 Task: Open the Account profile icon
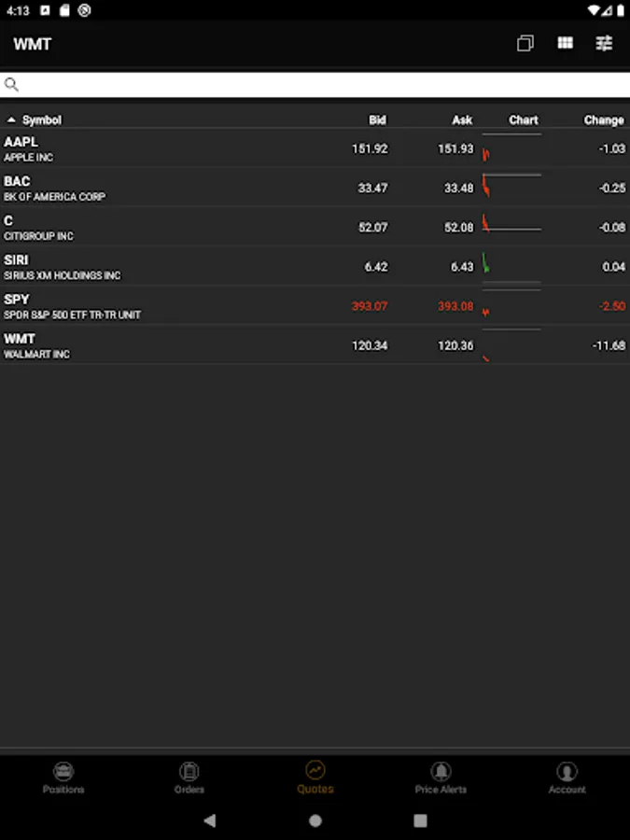567,771
